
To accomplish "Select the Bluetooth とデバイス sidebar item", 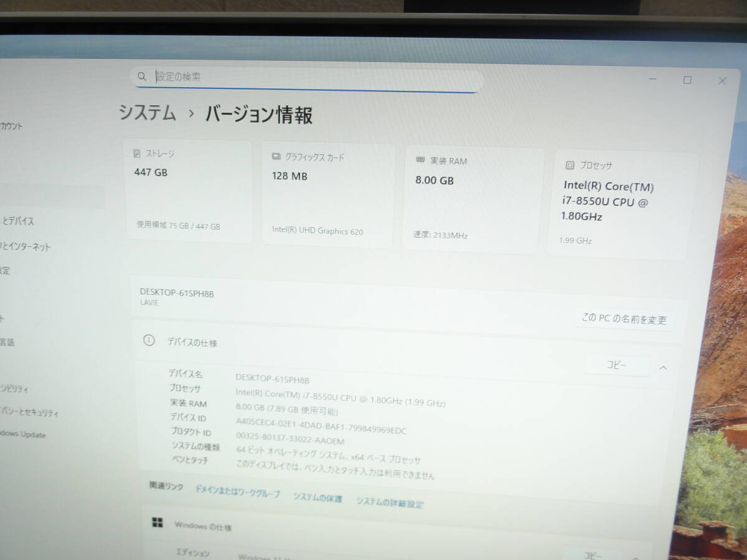I will click(x=17, y=221).
